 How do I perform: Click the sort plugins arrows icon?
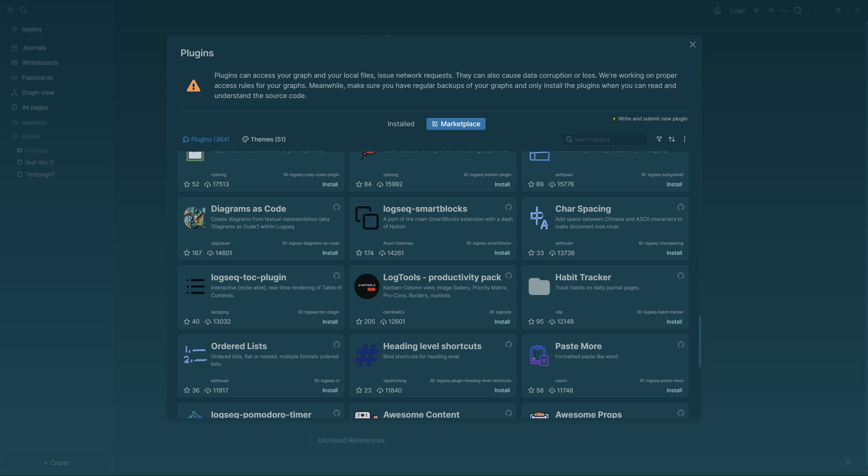(671, 139)
